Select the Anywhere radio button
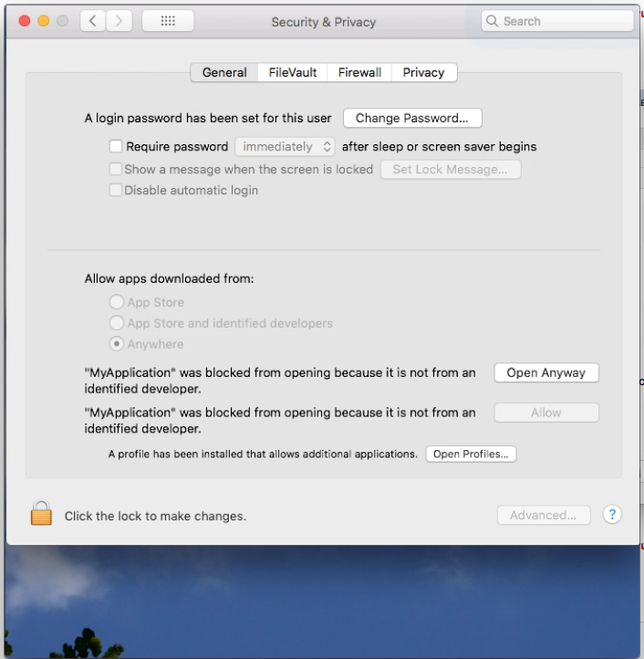Image resolution: width=644 pixels, height=659 pixels. point(117,344)
